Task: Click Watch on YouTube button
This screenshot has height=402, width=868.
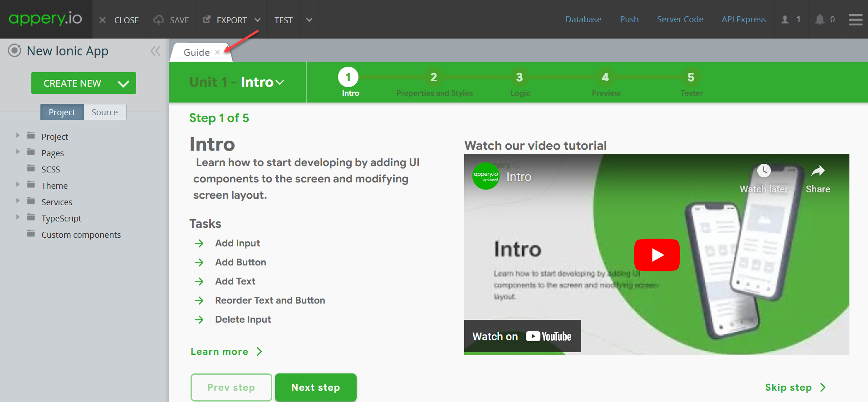Action: [522, 336]
